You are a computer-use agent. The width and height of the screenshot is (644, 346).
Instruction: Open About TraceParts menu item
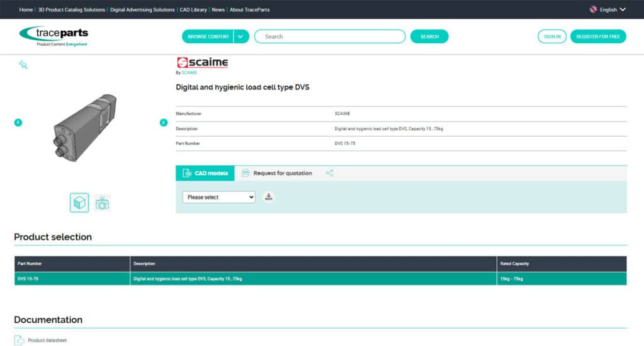tap(250, 9)
